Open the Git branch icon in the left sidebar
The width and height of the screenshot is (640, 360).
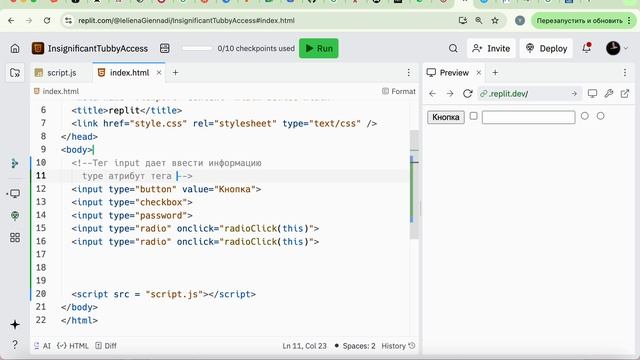[x=15, y=164]
